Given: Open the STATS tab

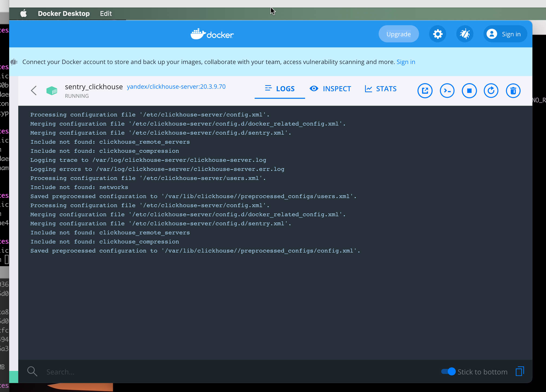Looking at the screenshot, I should coord(380,89).
